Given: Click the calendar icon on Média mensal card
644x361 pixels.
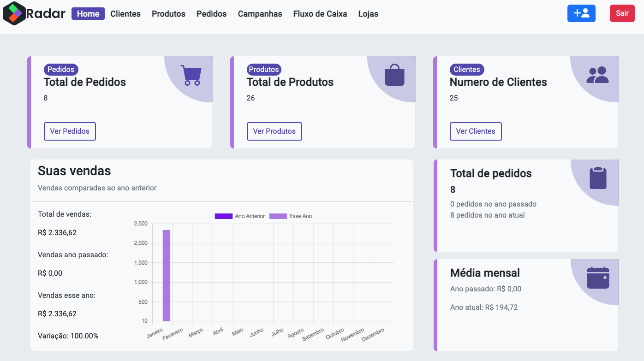Looking at the screenshot, I should coord(598,277).
